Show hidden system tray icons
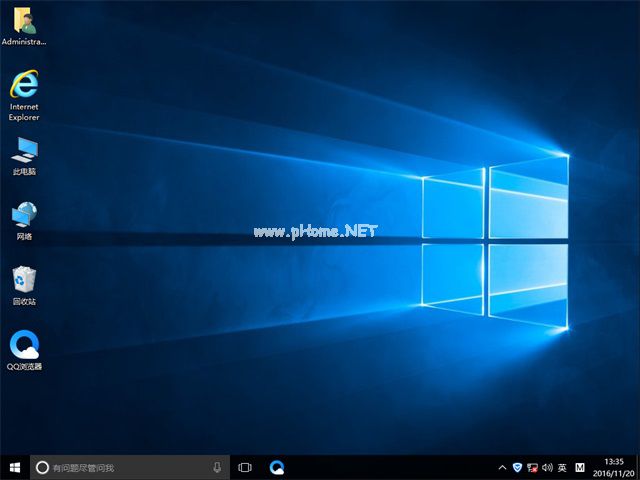 [x=502, y=468]
